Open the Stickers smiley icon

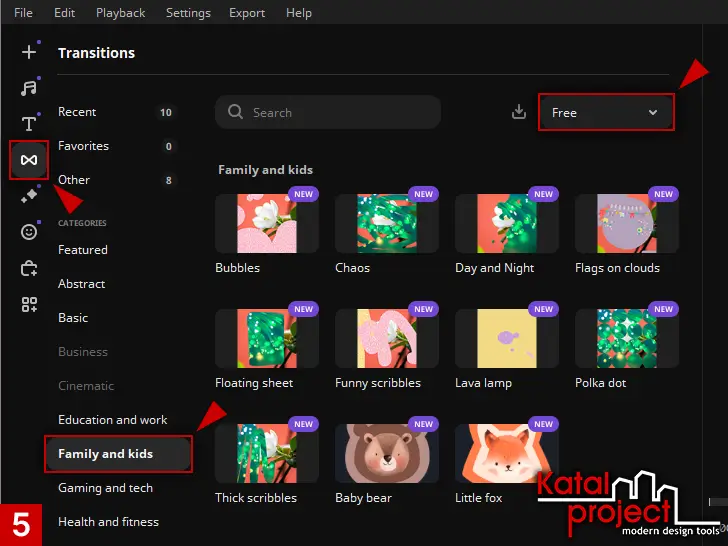(x=29, y=232)
